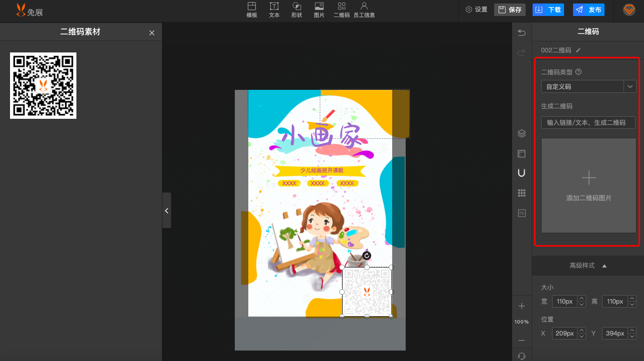Click the 二维码素材 panel heading

(80, 32)
